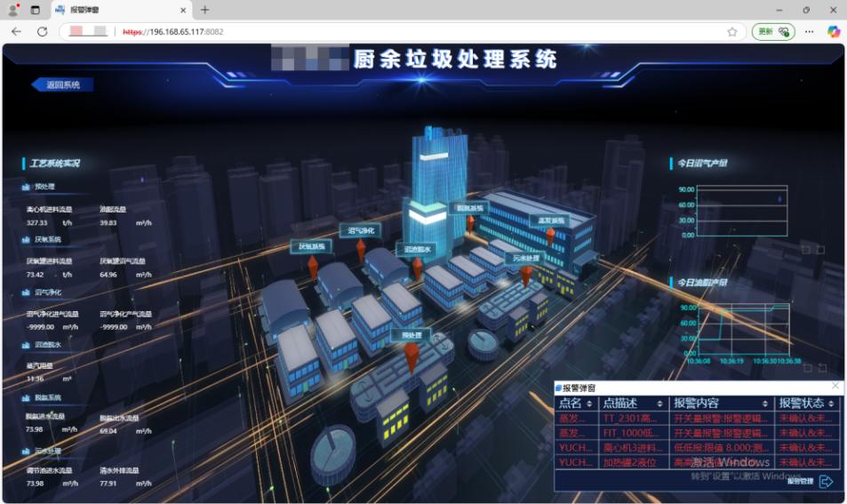Close the 报警弹窗 alarm popup
The image size is (847, 504).
835,386
